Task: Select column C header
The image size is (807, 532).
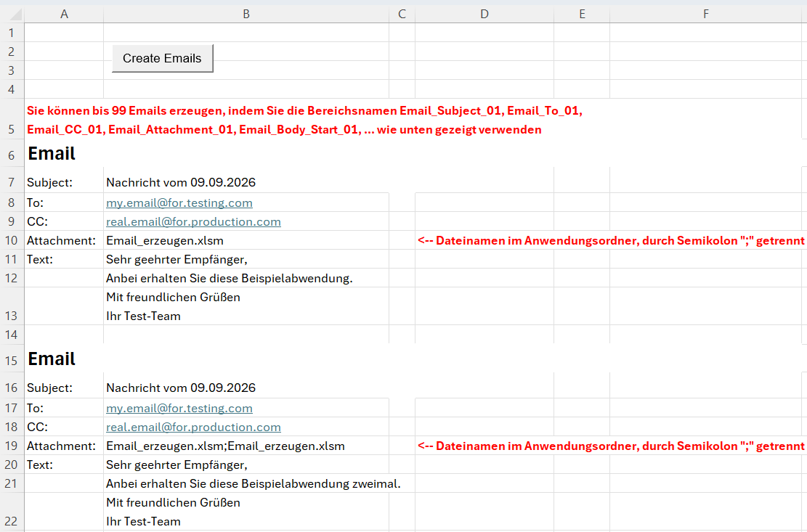Action: click(x=402, y=15)
